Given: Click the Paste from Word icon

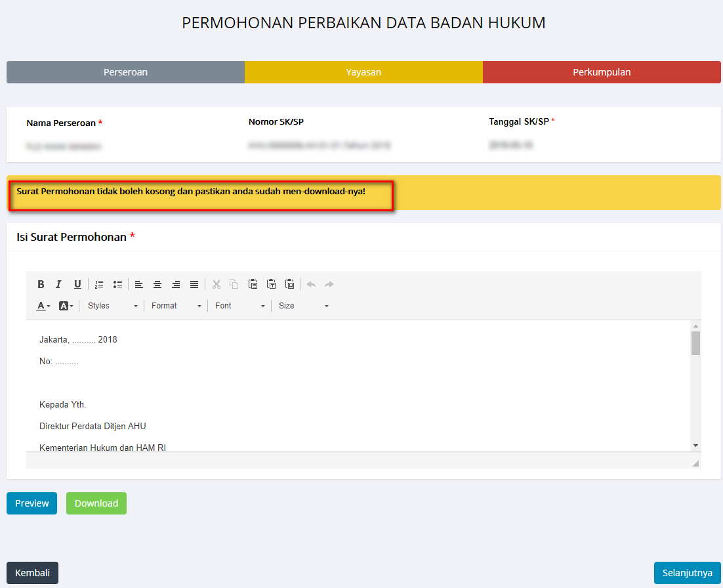Looking at the screenshot, I should [x=289, y=284].
